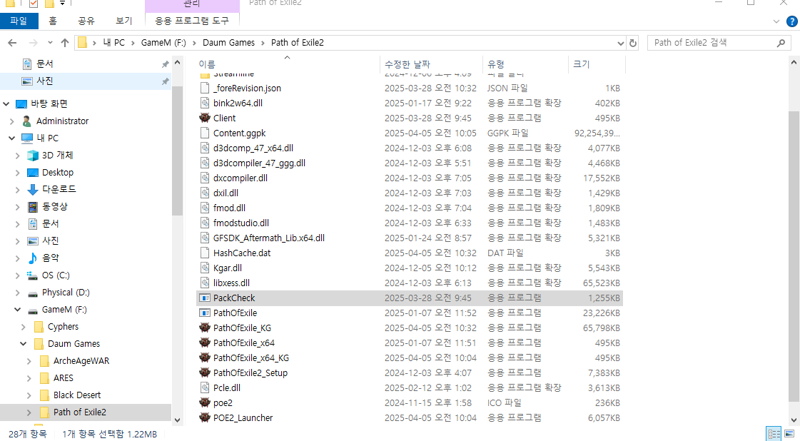Open the recent locations dropdown arrow
The width and height of the screenshot is (800, 441).
pos(49,43)
